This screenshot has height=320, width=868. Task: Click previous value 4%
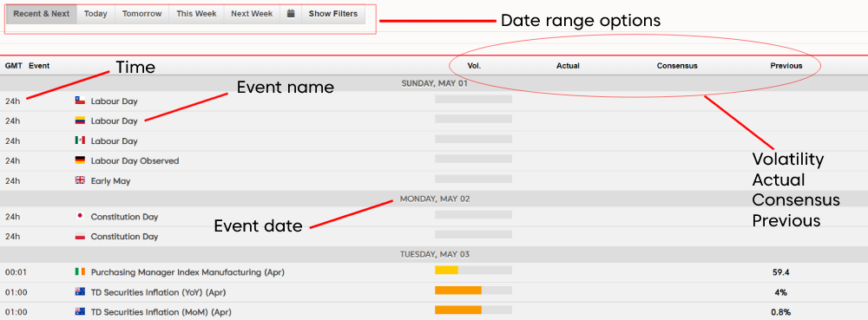pyautogui.click(x=780, y=292)
